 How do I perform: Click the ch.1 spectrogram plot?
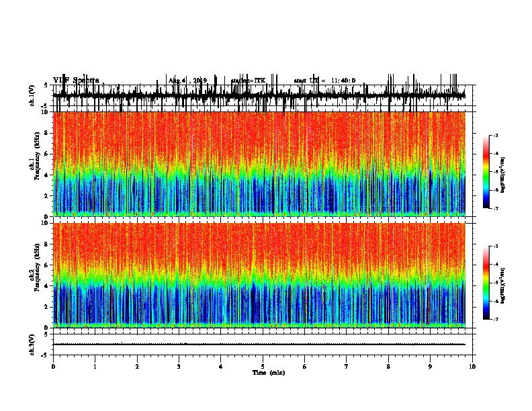[x=259, y=164]
